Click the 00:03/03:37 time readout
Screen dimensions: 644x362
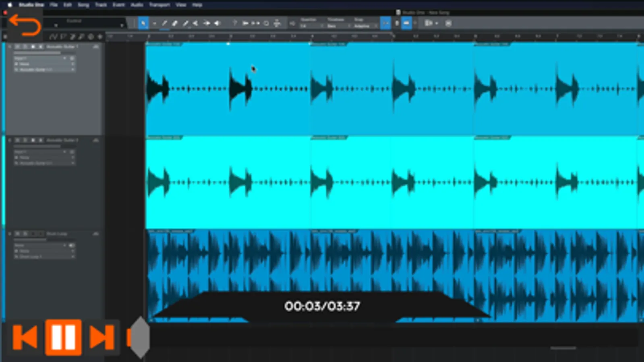(322, 306)
